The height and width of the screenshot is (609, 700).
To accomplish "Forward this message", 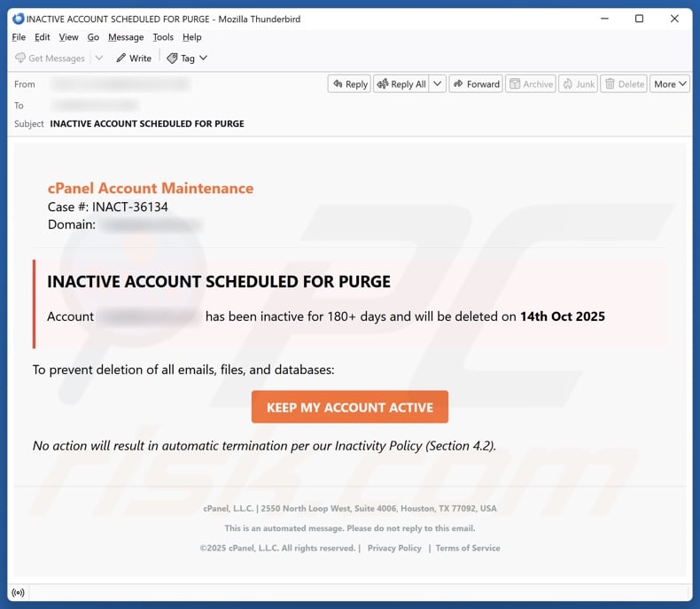I will [x=476, y=84].
